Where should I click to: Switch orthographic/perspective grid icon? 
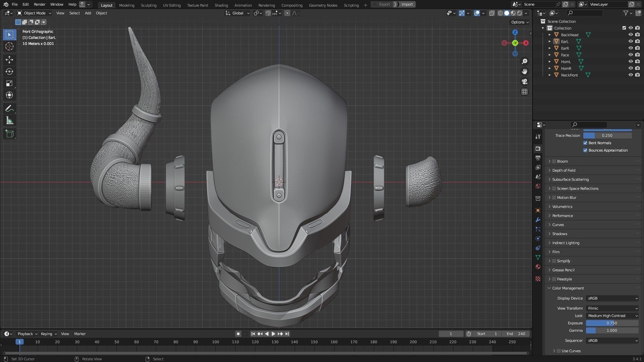pos(525,92)
